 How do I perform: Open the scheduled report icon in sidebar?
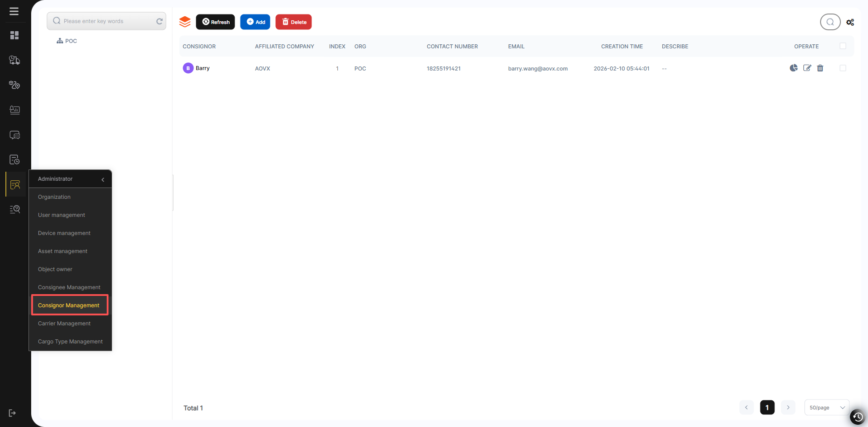(x=14, y=160)
